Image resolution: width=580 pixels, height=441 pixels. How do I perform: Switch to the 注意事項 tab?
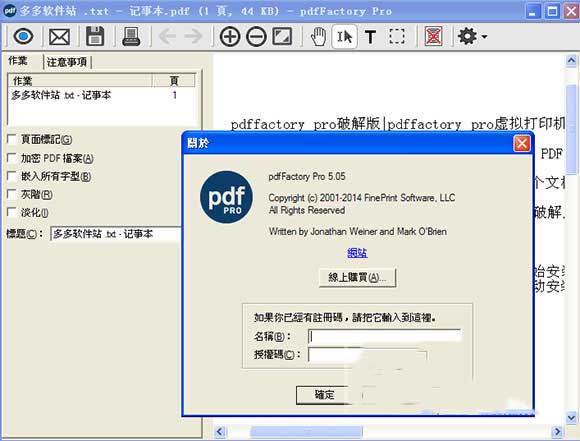click(x=67, y=62)
